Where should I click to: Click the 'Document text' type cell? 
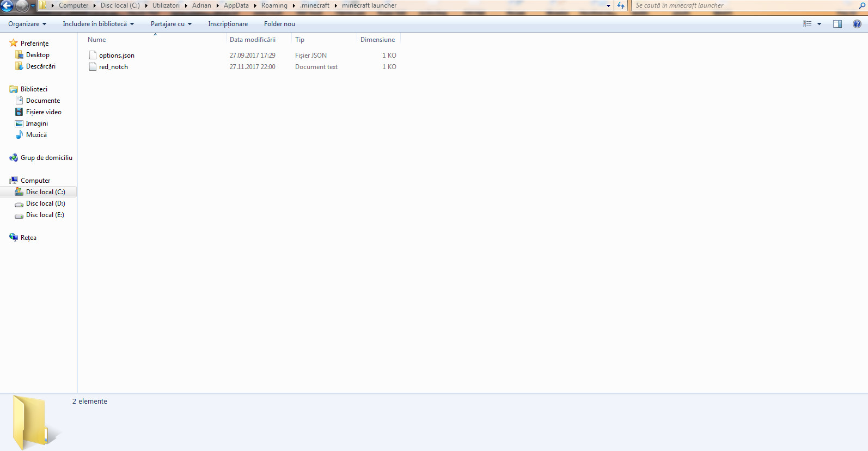pyautogui.click(x=316, y=67)
